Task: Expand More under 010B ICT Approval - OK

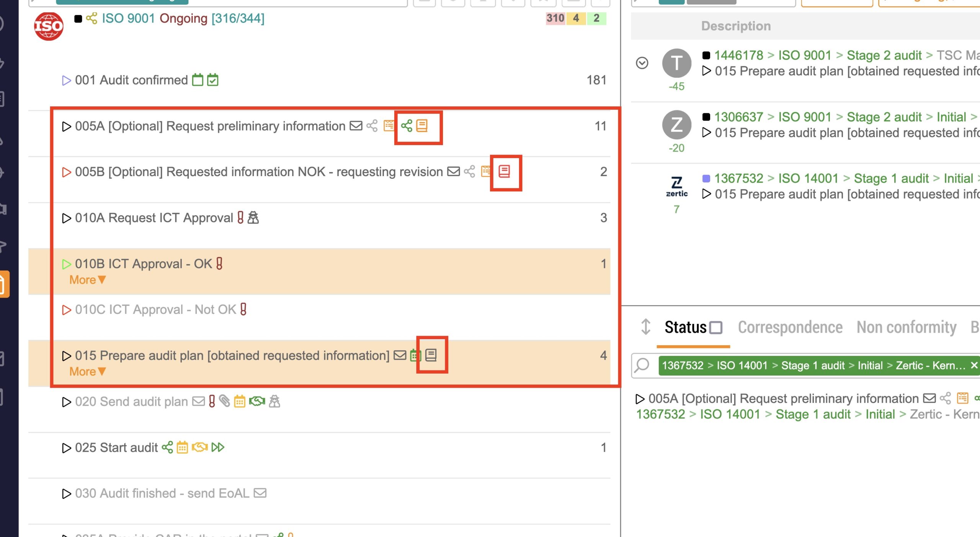Action: point(87,280)
